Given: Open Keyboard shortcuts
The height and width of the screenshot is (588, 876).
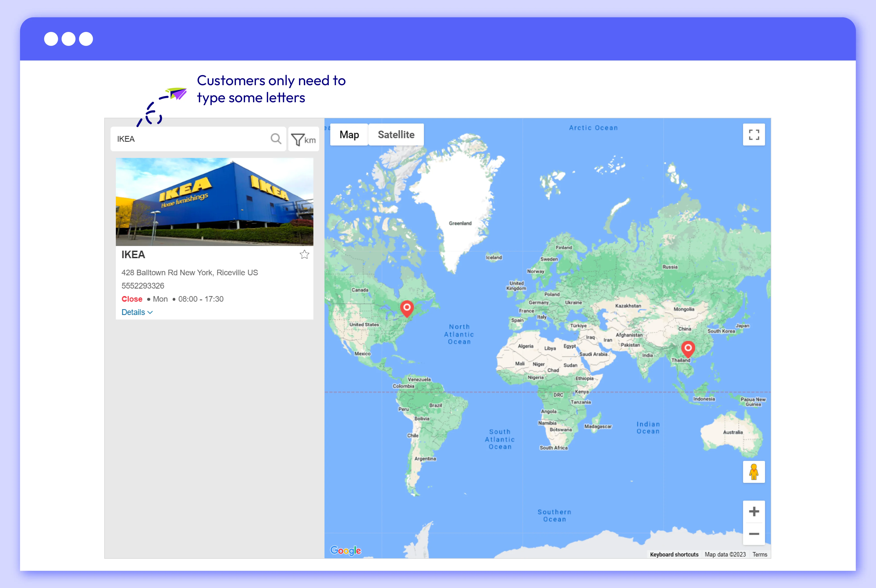Looking at the screenshot, I should pos(674,554).
